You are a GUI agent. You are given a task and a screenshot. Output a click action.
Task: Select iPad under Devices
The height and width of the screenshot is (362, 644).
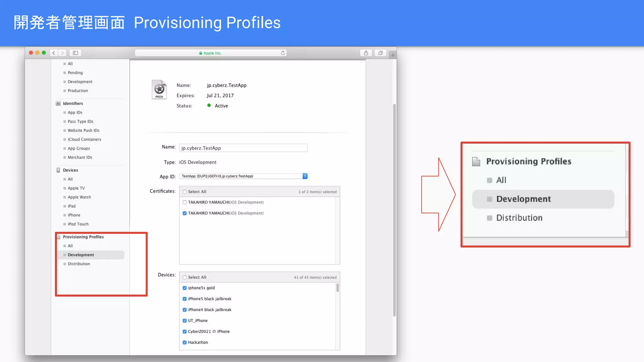71,206
